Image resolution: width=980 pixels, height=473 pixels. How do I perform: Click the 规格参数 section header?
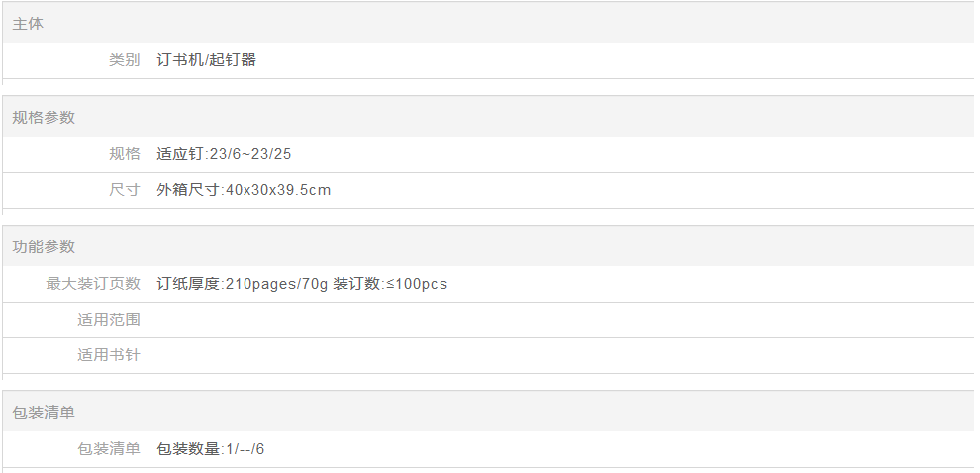coord(44,118)
